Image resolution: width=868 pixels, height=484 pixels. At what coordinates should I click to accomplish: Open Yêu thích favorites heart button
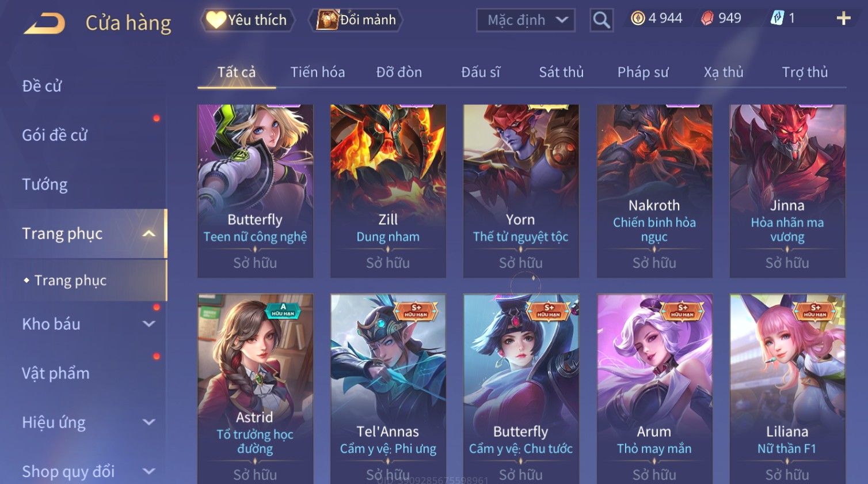click(x=248, y=20)
